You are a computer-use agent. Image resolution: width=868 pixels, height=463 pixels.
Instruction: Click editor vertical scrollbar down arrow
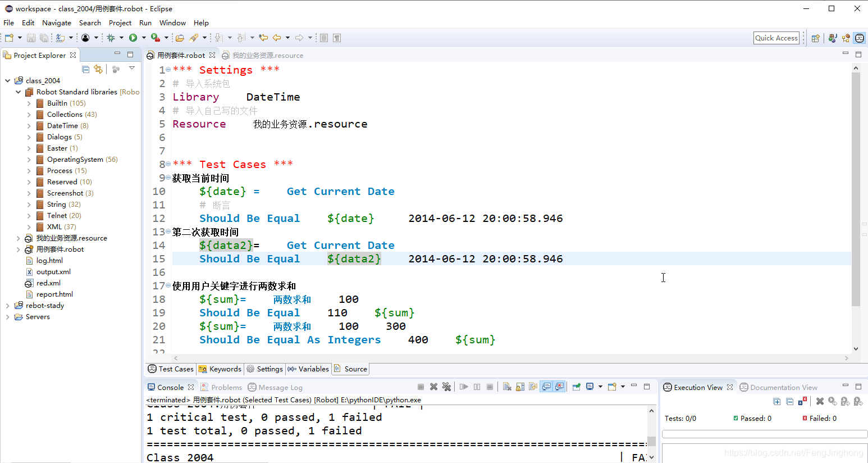point(856,348)
